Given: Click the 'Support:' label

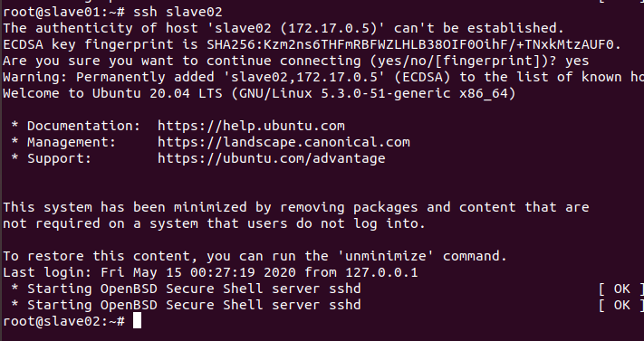Looking at the screenshot, I should coord(59,158).
